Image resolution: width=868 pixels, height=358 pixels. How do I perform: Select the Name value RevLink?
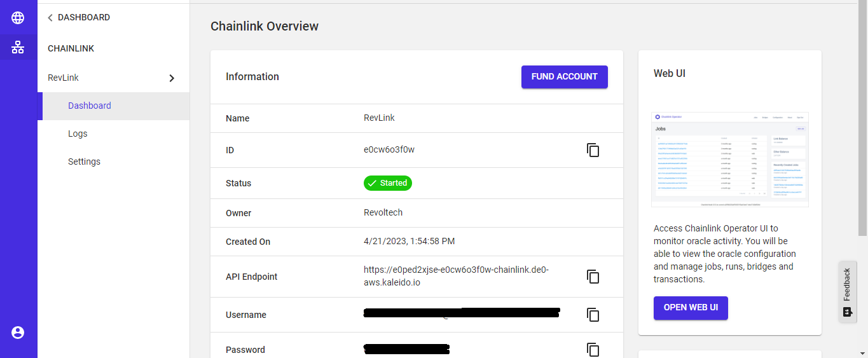(x=379, y=118)
